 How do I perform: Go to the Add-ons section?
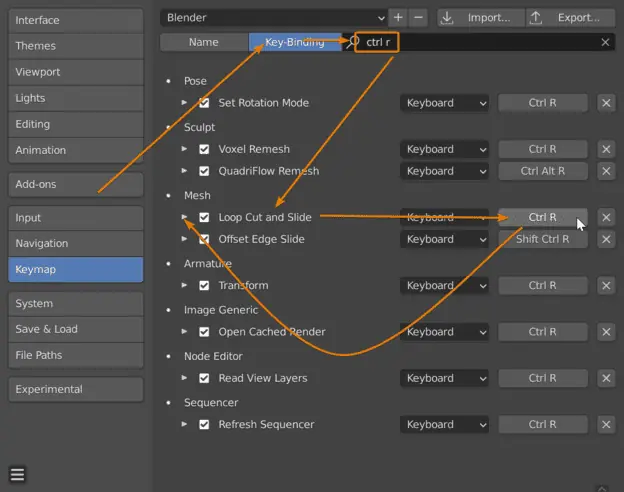76,184
